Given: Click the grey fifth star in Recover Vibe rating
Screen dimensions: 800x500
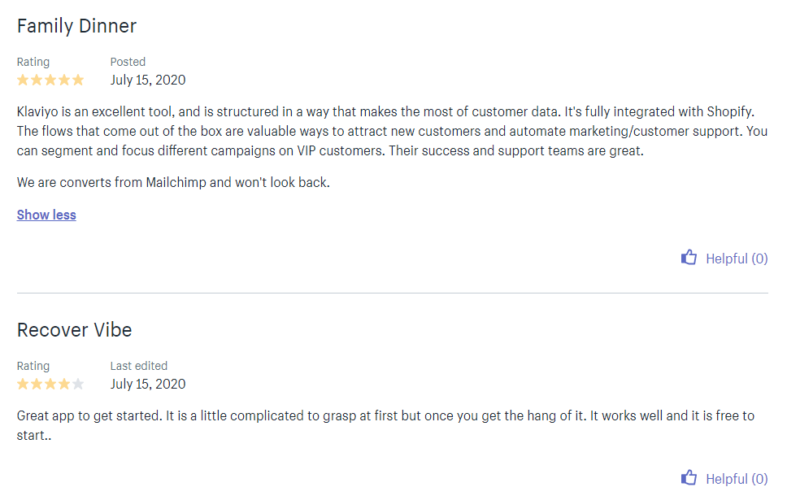Looking at the screenshot, I should 78,384.
